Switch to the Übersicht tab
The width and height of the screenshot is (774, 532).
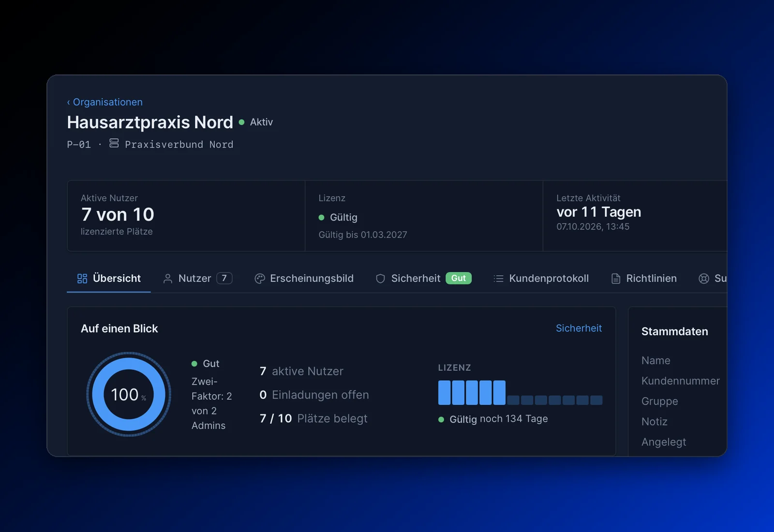[109, 279]
